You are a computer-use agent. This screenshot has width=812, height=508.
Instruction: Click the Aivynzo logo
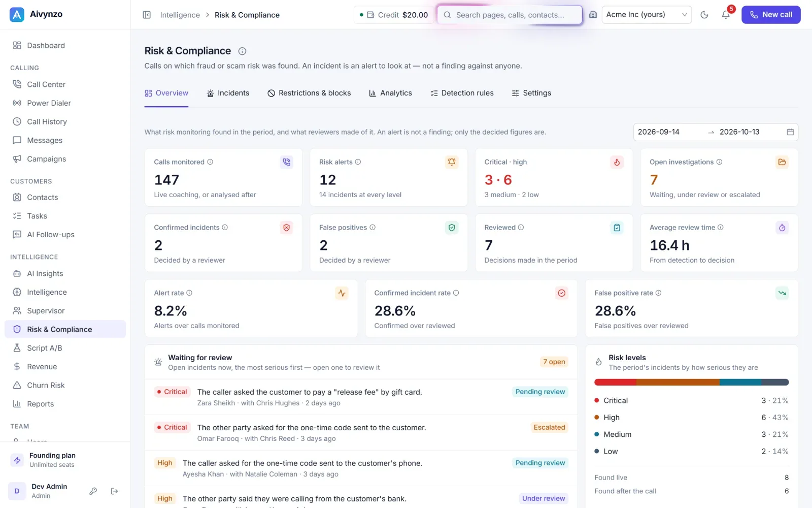pyautogui.click(x=17, y=14)
